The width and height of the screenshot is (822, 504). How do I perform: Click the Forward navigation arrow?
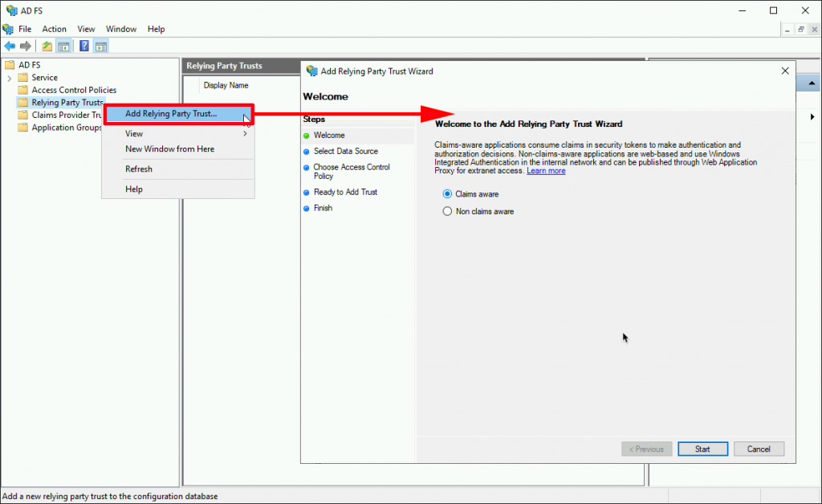point(25,46)
